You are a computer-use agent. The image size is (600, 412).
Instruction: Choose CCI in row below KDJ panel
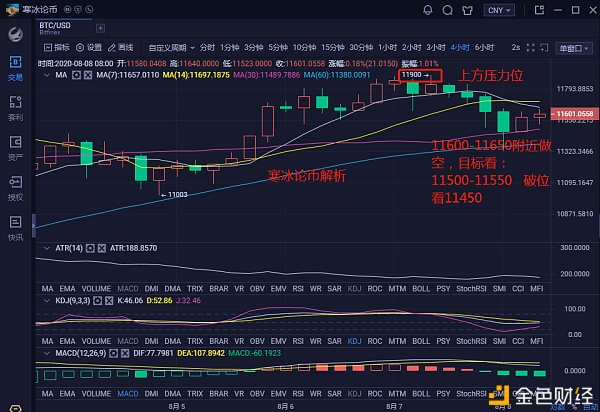[518, 341]
